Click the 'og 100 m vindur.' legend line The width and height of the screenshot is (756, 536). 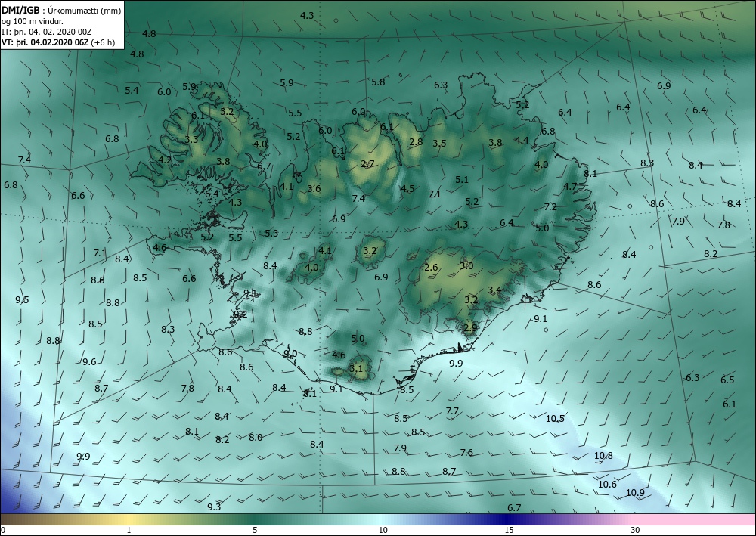coord(33,21)
